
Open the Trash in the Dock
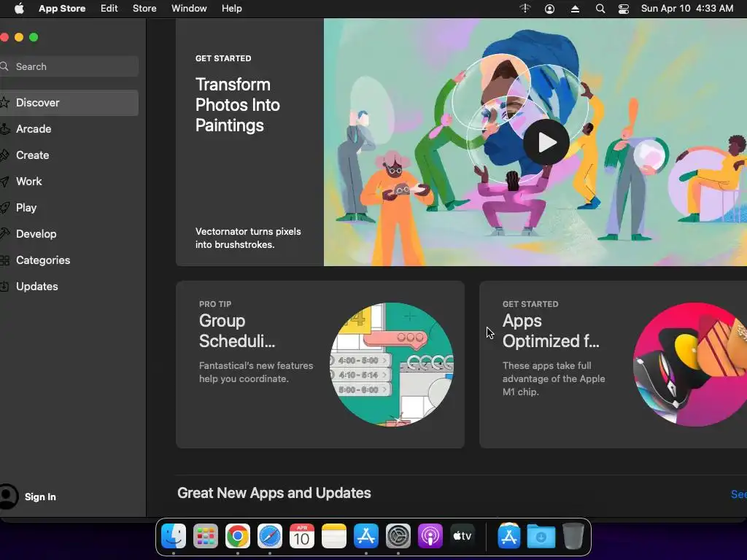573,536
